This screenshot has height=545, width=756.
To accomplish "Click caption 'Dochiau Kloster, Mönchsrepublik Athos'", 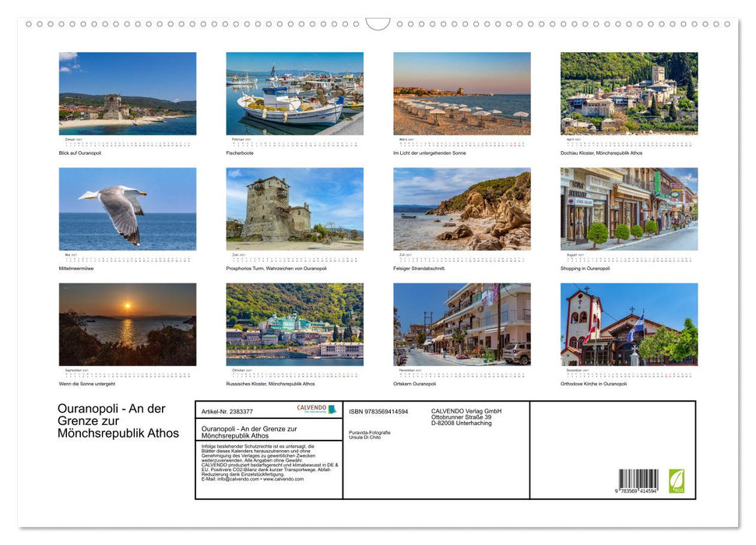I will click(601, 153).
